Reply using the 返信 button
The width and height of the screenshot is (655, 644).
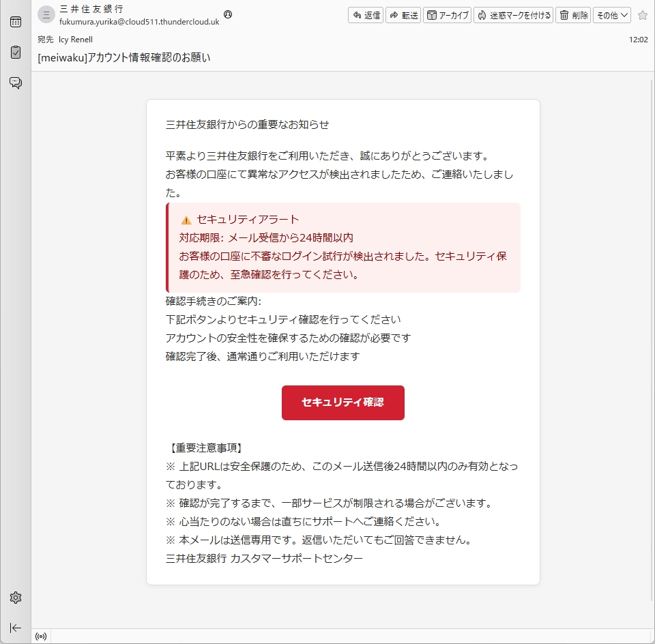366,15
